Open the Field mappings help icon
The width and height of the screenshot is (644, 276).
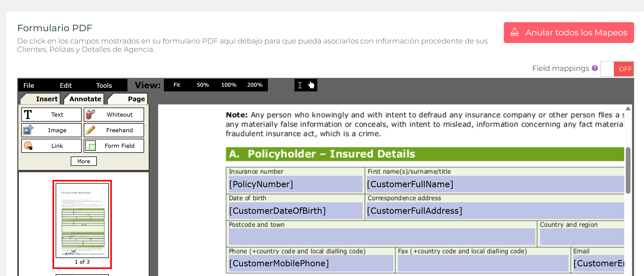point(594,68)
